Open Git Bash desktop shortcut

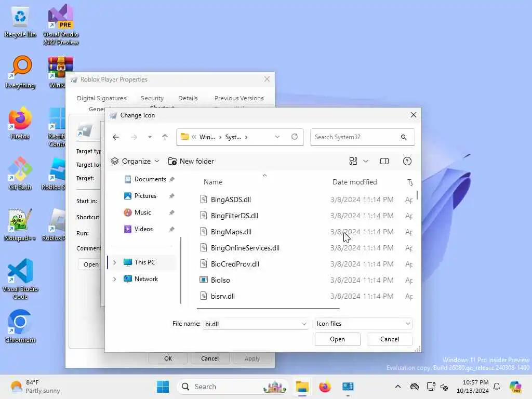[20, 174]
